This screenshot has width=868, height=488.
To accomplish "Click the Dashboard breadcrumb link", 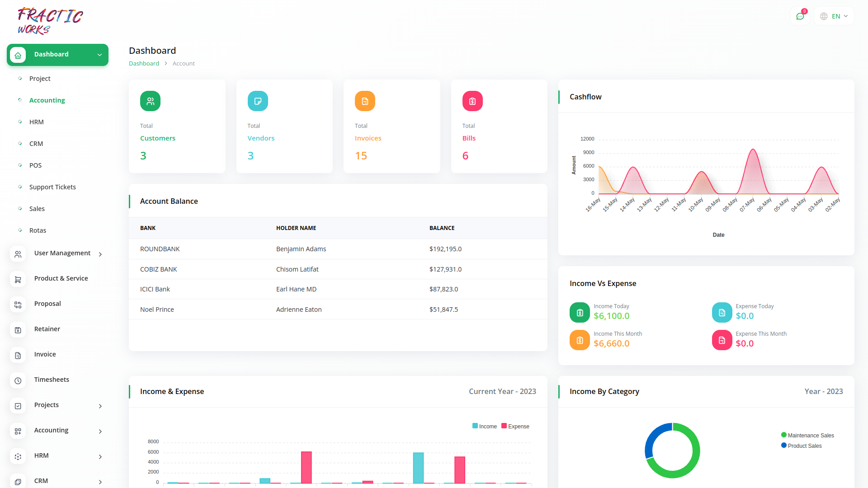I will (144, 63).
